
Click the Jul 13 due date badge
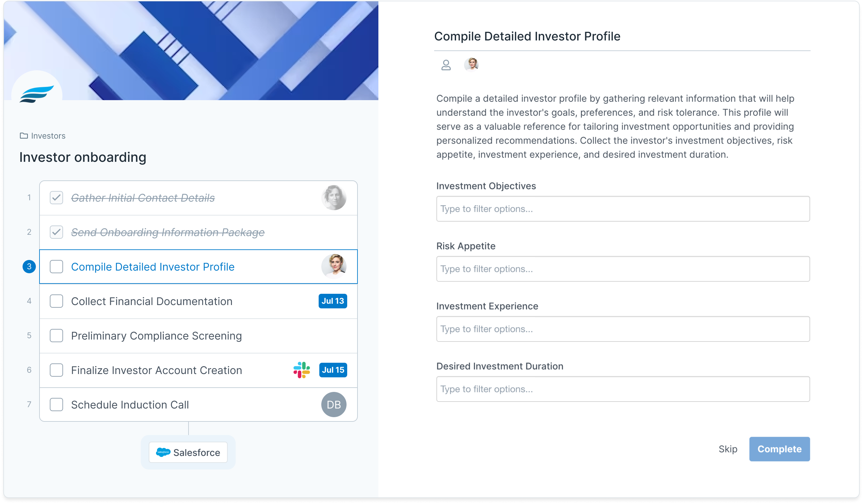click(x=333, y=301)
